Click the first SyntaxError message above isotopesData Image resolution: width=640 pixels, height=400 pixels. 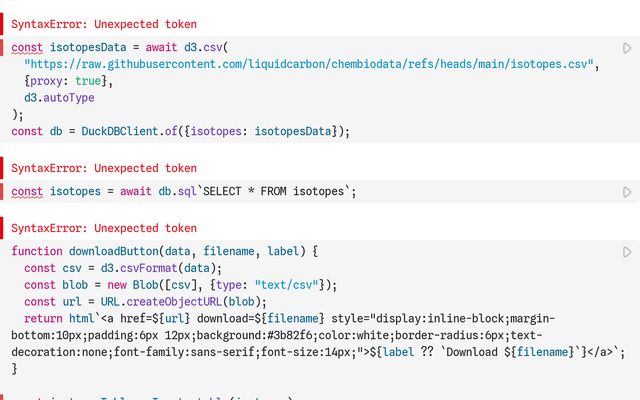[x=104, y=24]
